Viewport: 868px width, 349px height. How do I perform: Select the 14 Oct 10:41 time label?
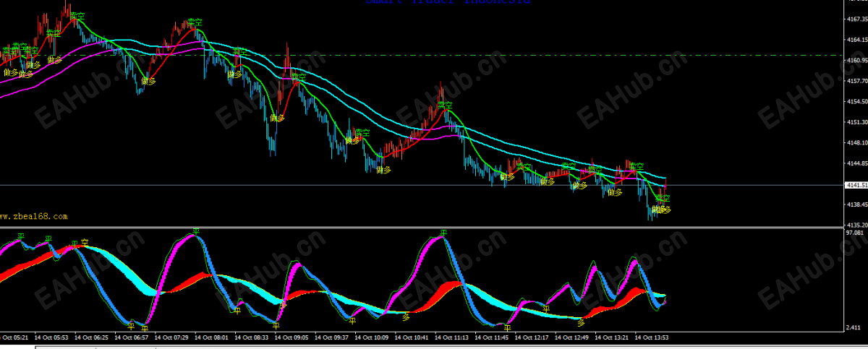click(412, 337)
